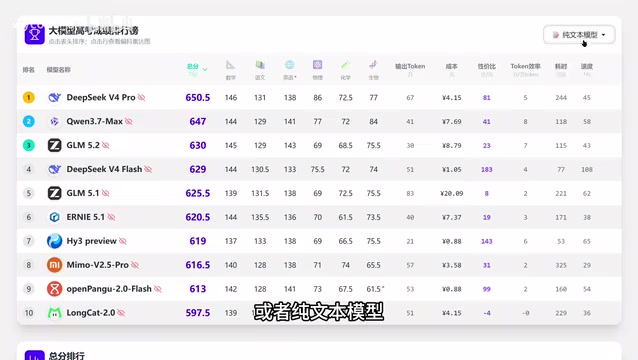Click the 总分排行 section heading
The width and height of the screenshot is (638, 360).
(x=67, y=356)
